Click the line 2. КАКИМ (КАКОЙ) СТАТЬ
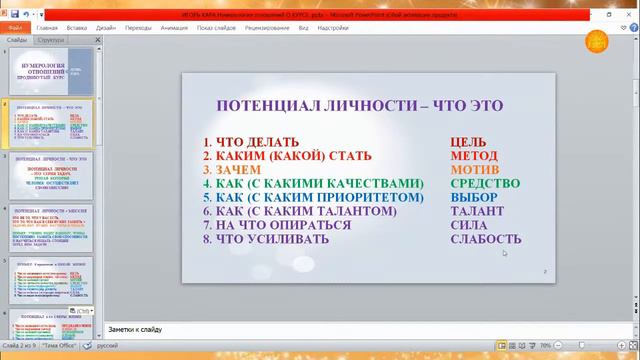Screen dimensions: 640x360 point(287,156)
